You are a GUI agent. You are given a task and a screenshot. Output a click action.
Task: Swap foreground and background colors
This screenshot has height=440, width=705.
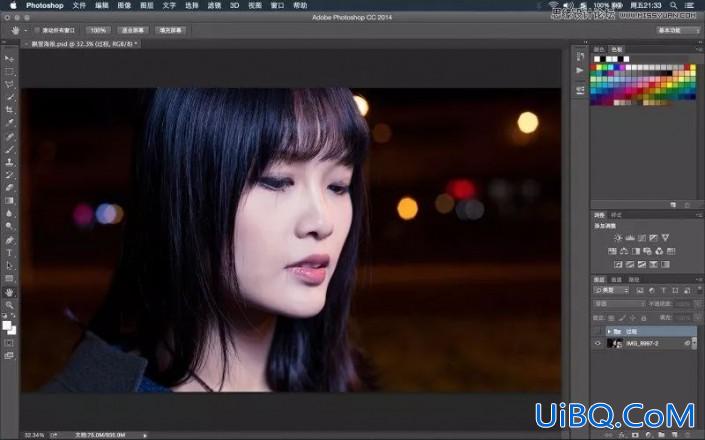13,316
